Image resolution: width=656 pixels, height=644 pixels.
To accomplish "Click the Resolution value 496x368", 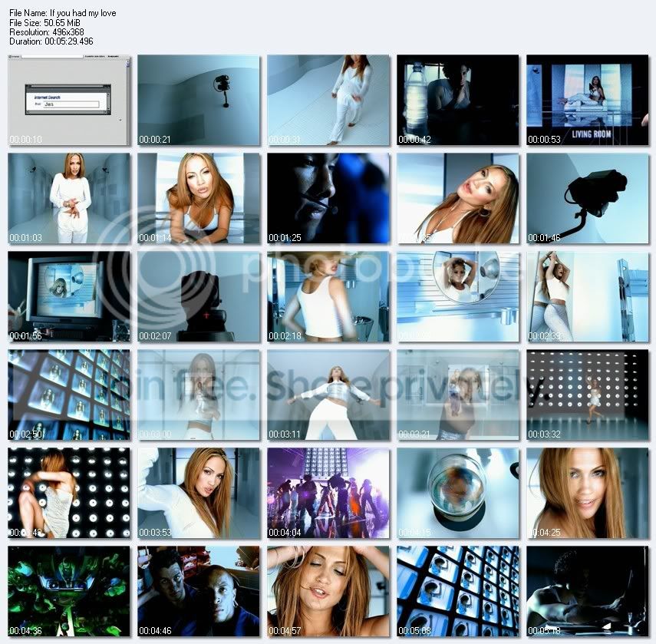I will 68,31.
